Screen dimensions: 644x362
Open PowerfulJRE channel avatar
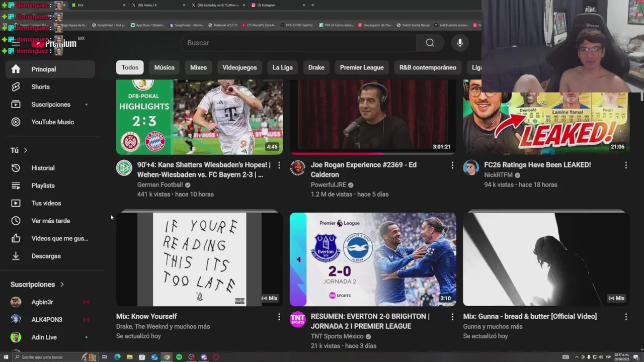[297, 168]
